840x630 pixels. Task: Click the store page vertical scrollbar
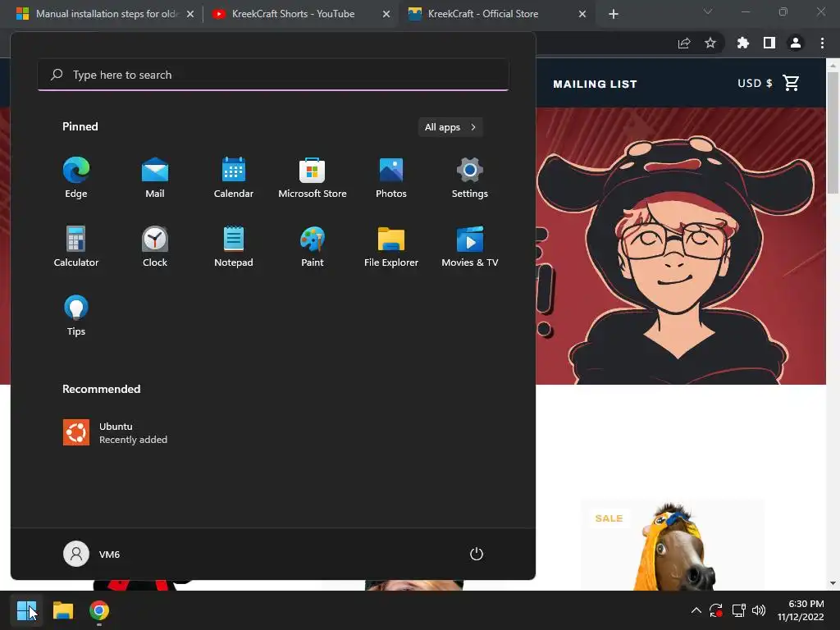tap(833, 132)
